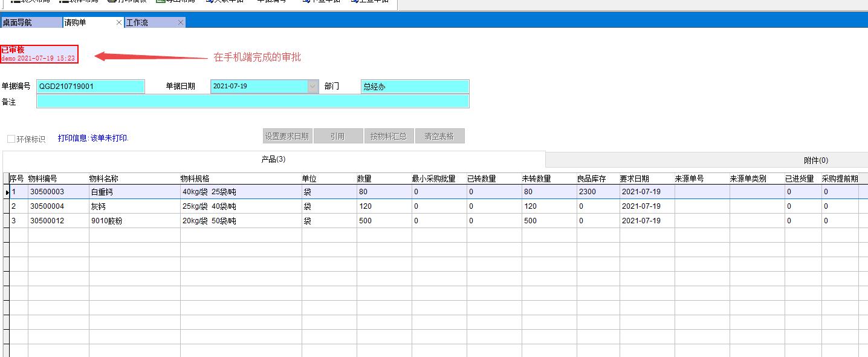The height and width of the screenshot is (357, 868).
Task: Open 关联单据 from the toolbar
Action: [x=224, y=2]
